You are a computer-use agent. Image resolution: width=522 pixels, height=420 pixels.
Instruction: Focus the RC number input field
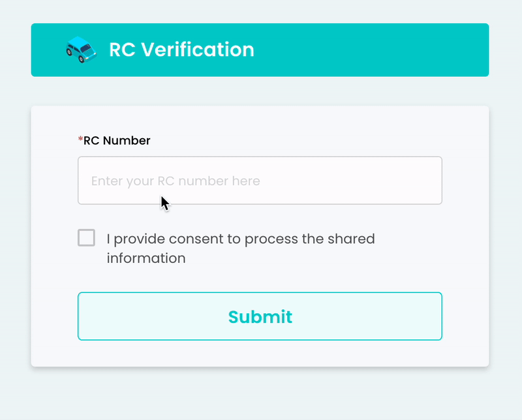(x=260, y=181)
